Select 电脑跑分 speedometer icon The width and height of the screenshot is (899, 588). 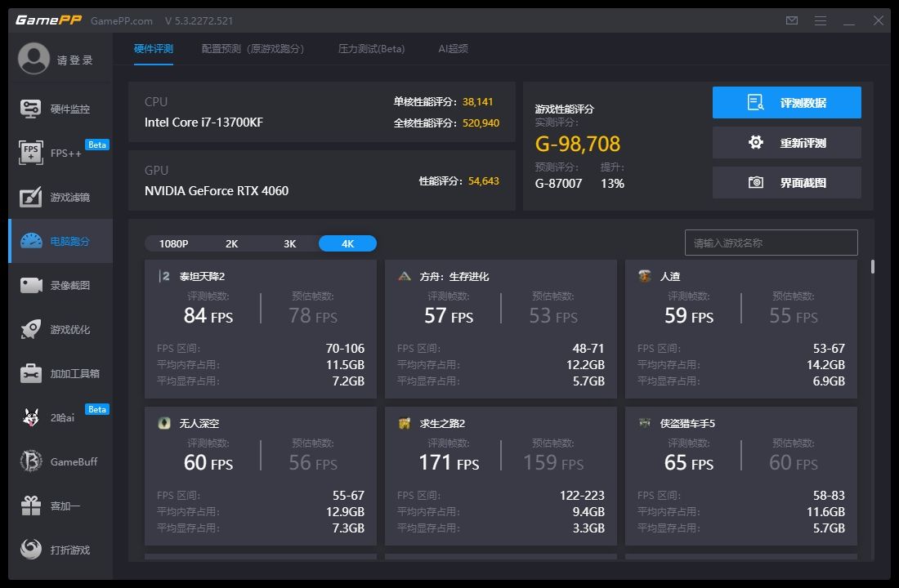(31, 241)
